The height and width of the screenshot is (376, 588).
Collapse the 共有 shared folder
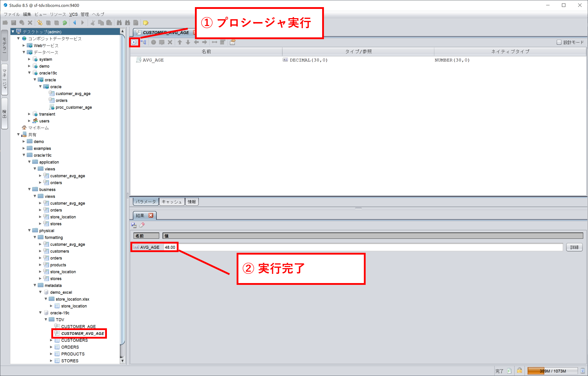tap(19, 135)
